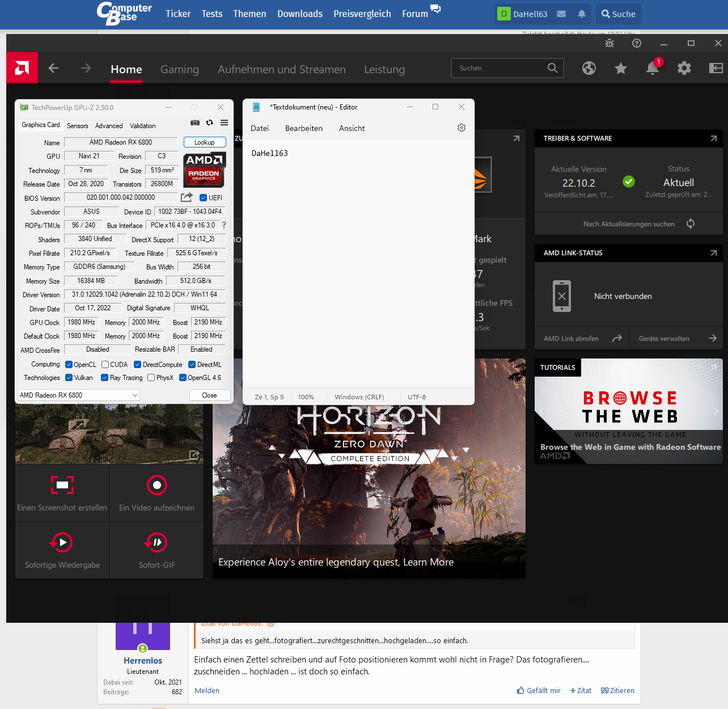
Task: Expand the AMD Link-Status panel arrow
Action: [714, 253]
